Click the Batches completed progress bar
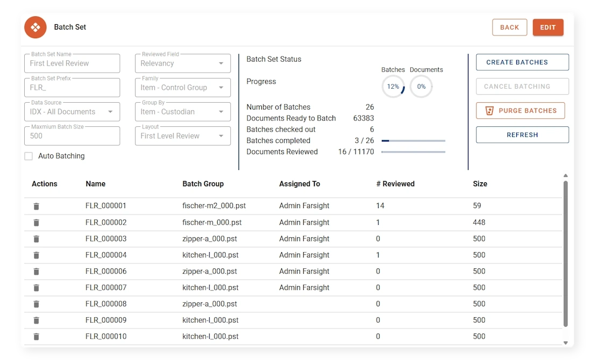The height and width of the screenshot is (364, 597). [x=413, y=141]
